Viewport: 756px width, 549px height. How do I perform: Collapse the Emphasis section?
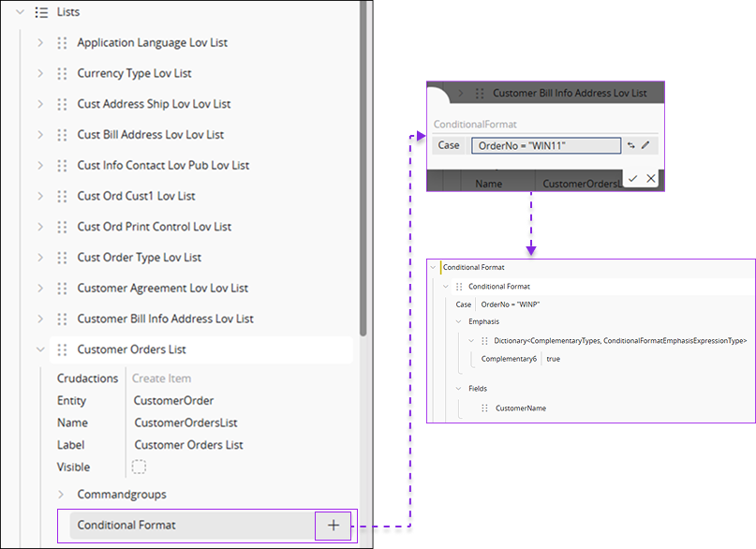(457, 321)
